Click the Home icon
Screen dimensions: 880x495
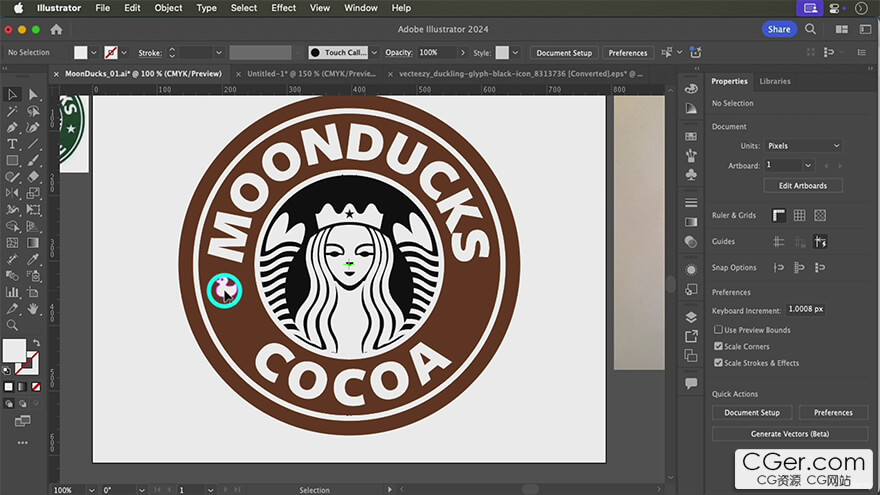(x=56, y=29)
